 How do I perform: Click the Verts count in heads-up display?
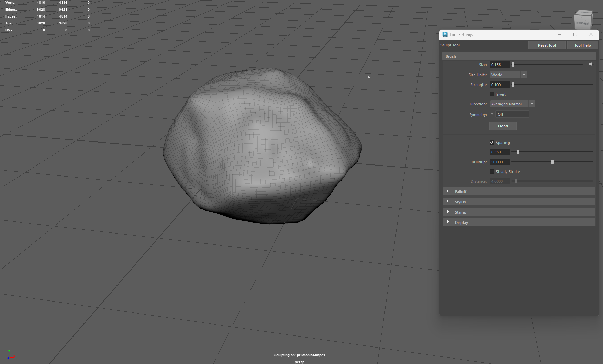[x=41, y=2]
